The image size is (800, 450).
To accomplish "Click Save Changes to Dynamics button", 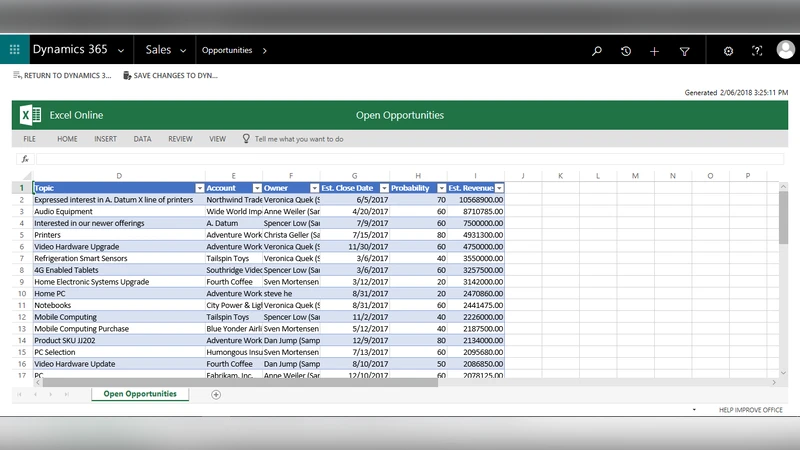I will pyautogui.click(x=169, y=75).
